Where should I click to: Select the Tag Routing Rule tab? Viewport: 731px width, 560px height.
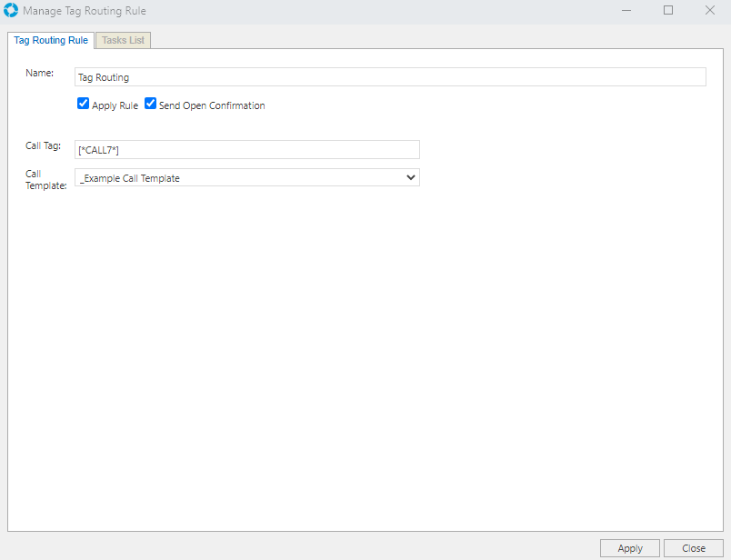[51, 40]
